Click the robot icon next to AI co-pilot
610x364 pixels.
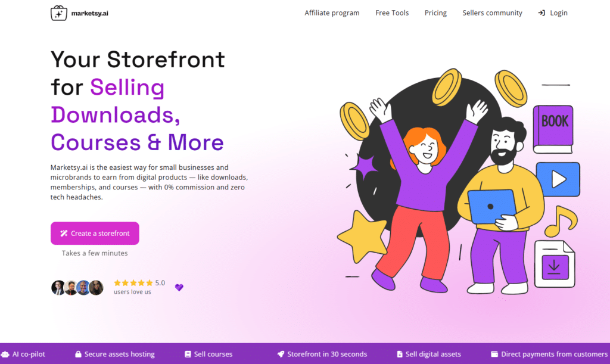[5, 354]
